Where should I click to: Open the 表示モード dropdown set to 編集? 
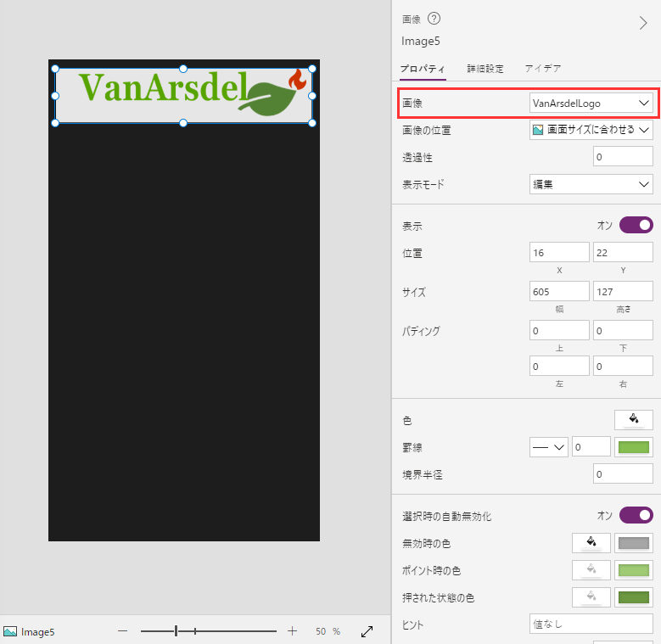[x=591, y=184]
